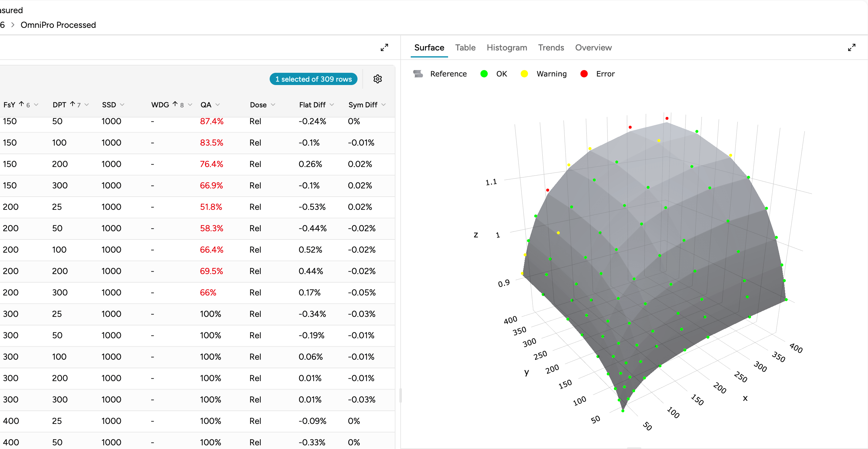Switch to the Trends tab
Image resolution: width=868 pixels, height=449 pixels.
[551, 47]
